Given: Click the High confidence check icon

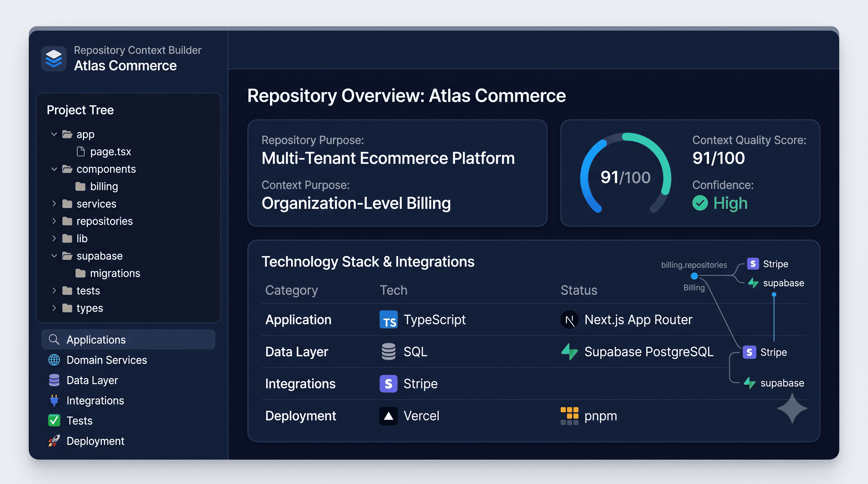Looking at the screenshot, I should pyautogui.click(x=700, y=203).
